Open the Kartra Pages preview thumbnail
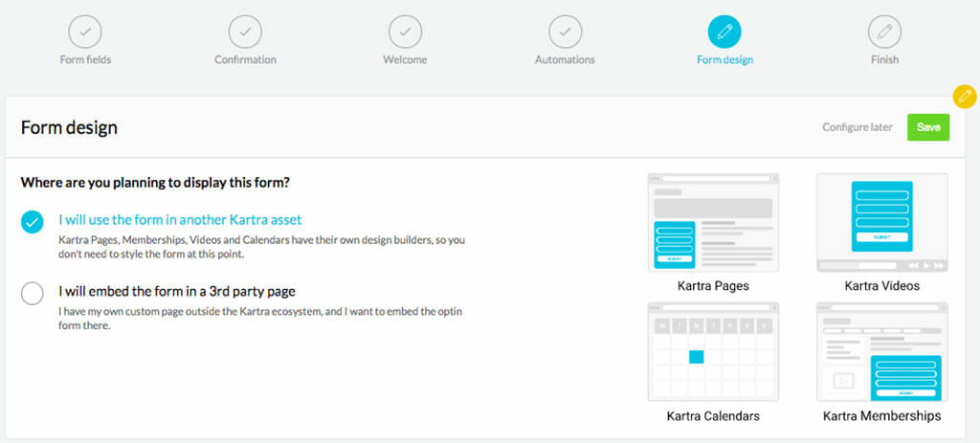This screenshot has width=980, height=443. tap(713, 223)
